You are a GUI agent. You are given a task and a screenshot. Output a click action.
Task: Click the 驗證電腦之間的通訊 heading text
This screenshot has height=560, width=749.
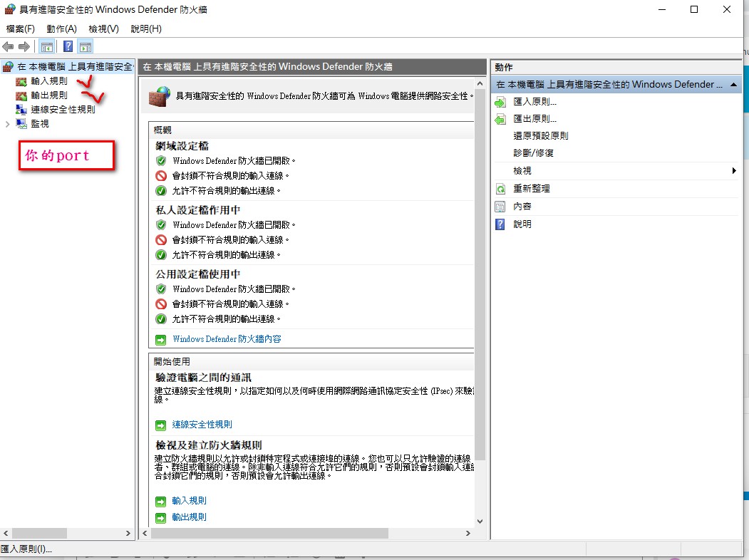pyautogui.click(x=204, y=378)
